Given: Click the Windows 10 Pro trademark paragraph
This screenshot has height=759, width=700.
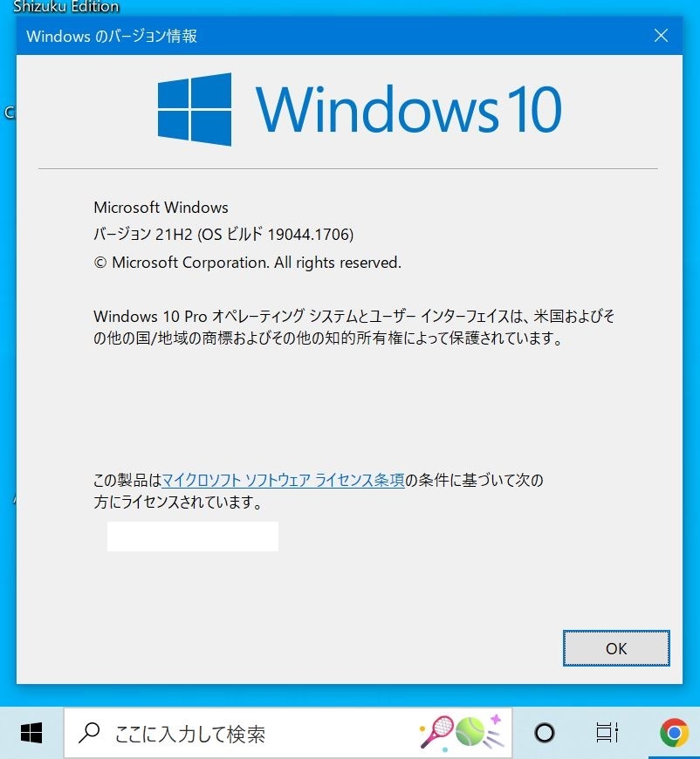Looking at the screenshot, I should (x=353, y=327).
